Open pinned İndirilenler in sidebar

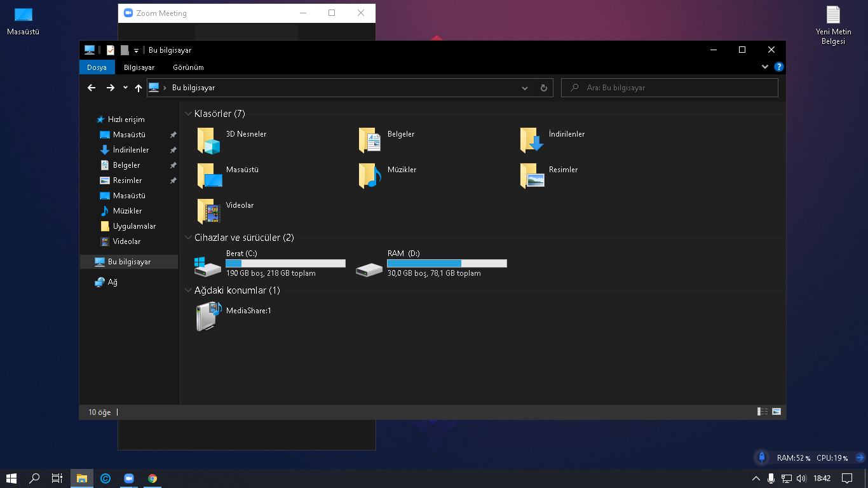click(125, 150)
